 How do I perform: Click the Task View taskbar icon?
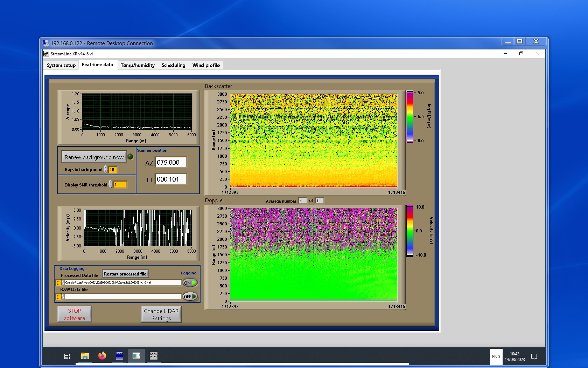[67, 356]
